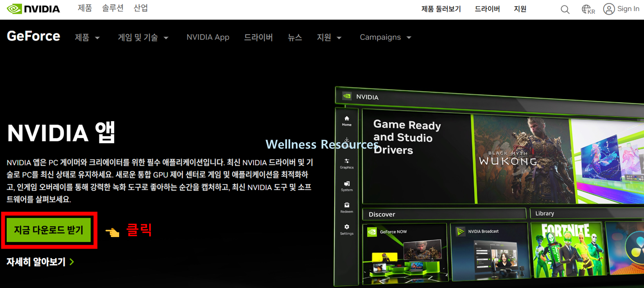Image resolution: width=644 pixels, height=288 pixels.
Task: Click the NVIDIA logo
Action: tap(33, 9)
